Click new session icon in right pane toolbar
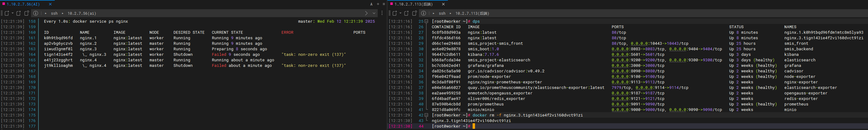868x130 pixels. pyautogui.click(x=395, y=13)
